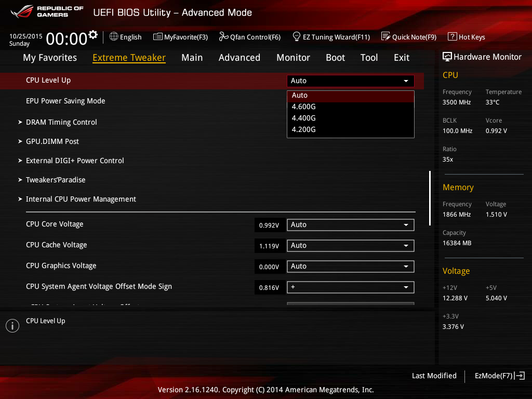Click the settings list scrollbar
Viewport: 532px width, 399px height.
point(430,198)
